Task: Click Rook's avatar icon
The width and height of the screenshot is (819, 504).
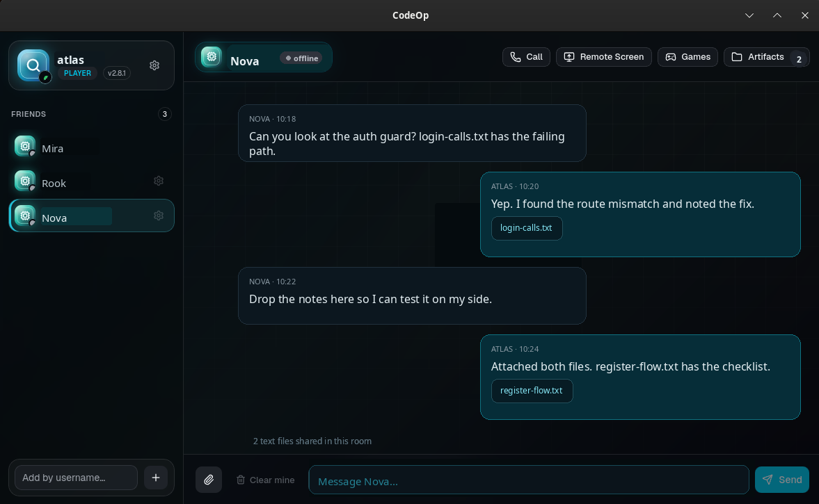Action: (x=25, y=181)
